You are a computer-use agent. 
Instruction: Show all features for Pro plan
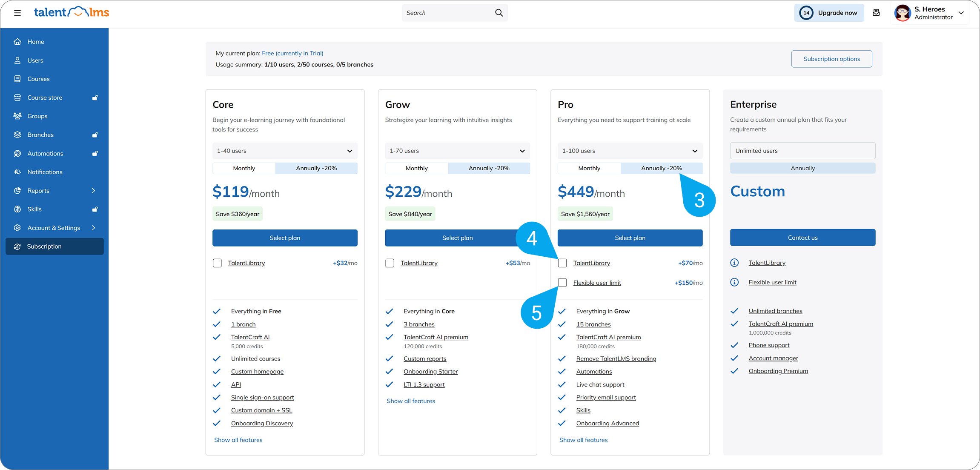tap(583, 440)
